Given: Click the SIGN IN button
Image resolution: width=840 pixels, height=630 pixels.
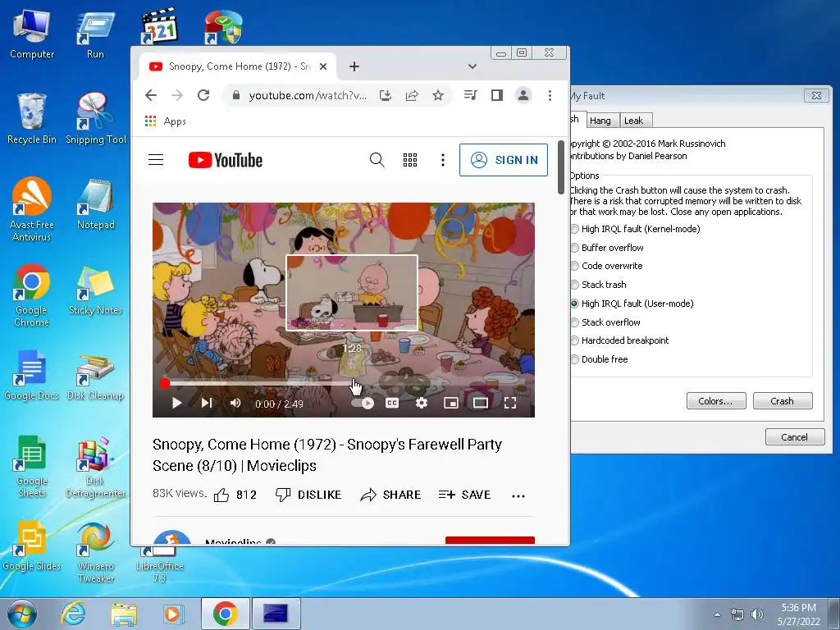Looking at the screenshot, I should 504,160.
